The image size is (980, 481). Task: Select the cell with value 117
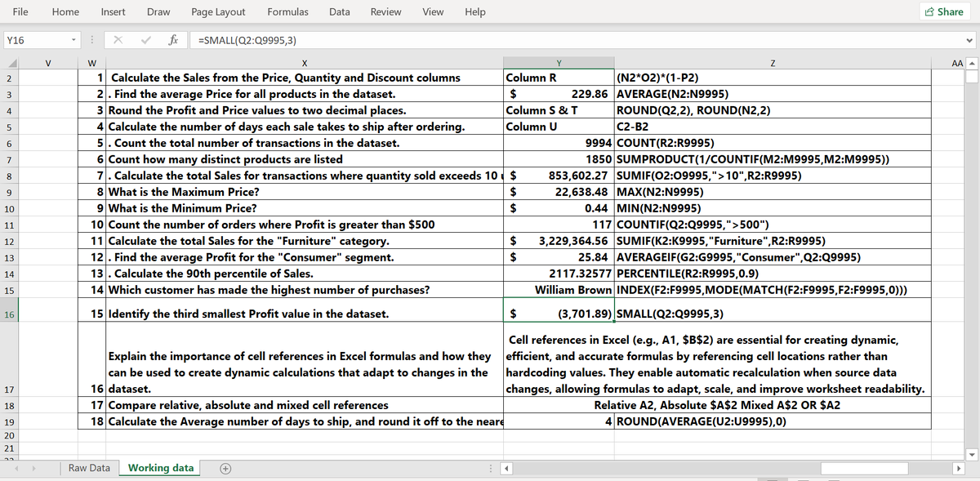click(559, 225)
